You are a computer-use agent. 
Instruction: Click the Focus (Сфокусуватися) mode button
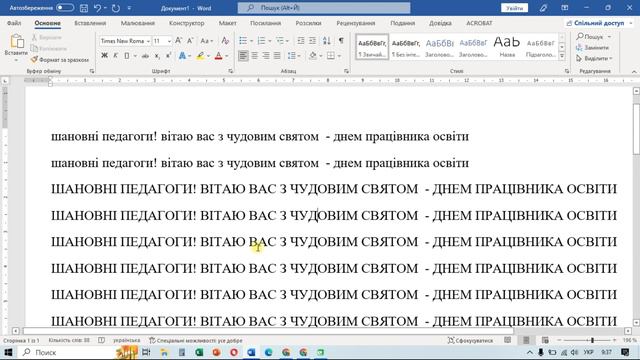[470, 340]
